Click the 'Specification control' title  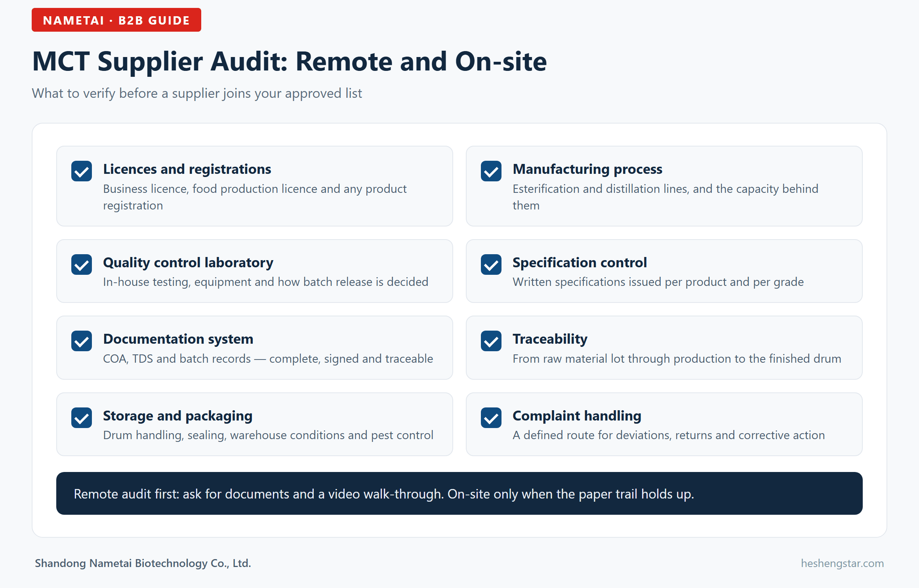tap(580, 263)
